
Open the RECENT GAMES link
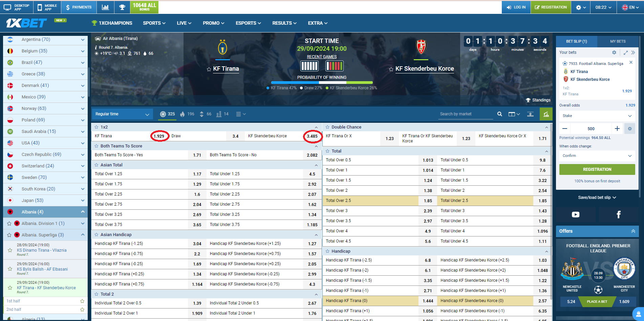(322, 57)
